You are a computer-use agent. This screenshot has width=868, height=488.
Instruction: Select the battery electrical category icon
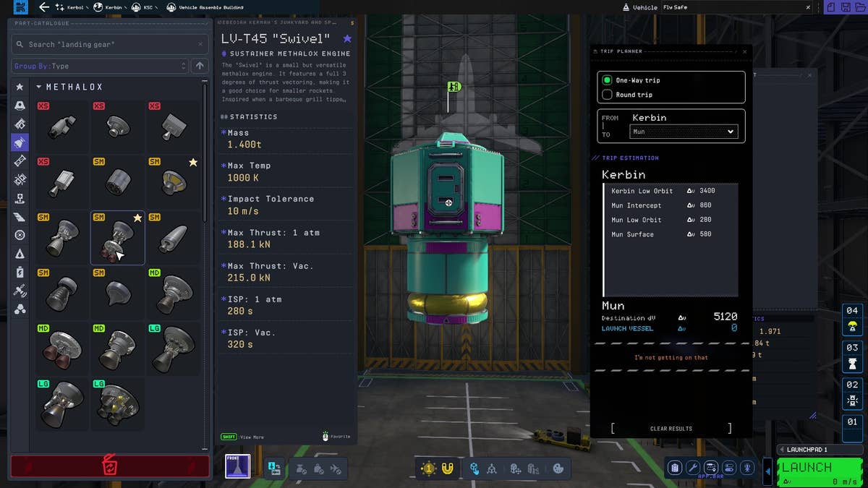(x=20, y=273)
